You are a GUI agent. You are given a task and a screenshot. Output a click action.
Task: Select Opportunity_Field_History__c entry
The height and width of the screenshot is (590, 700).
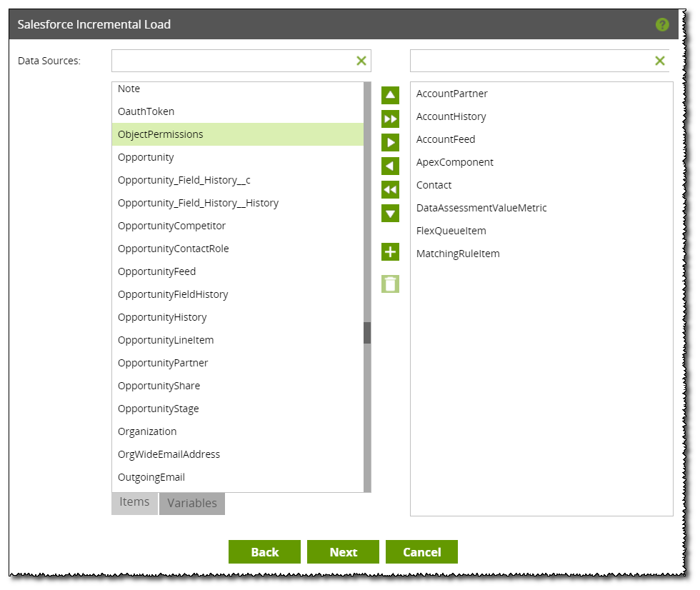[237, 180]
